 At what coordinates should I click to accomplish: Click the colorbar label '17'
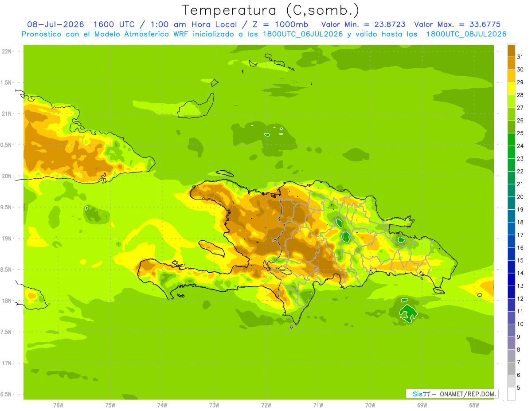(520, 235)
